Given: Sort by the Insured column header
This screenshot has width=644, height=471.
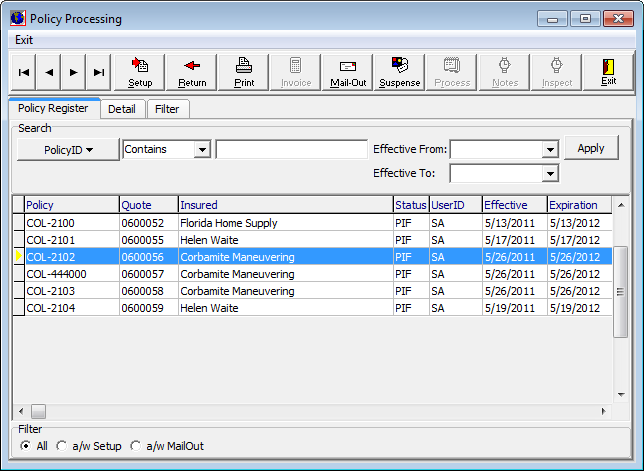Looking at the screenshot, I should [x=285, y=205].
